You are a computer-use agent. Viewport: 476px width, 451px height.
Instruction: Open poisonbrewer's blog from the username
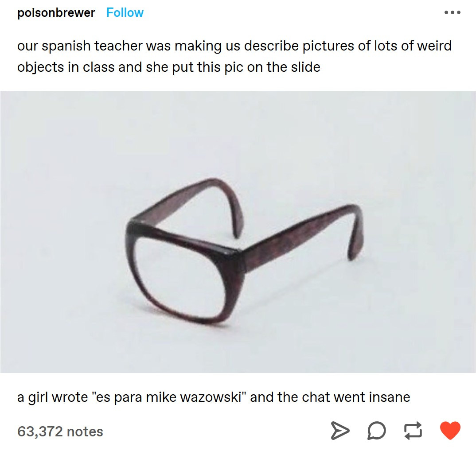(x=56, y=13)
